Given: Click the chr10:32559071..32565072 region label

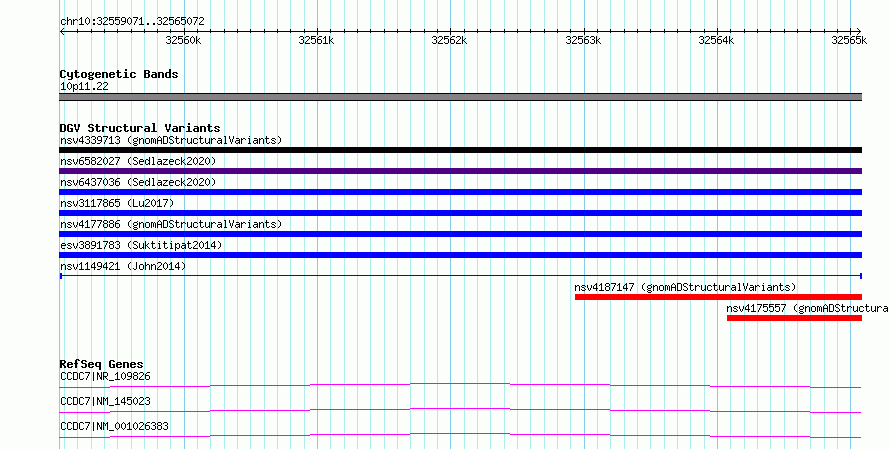Looking at the screenshot, I should [132, 21].
